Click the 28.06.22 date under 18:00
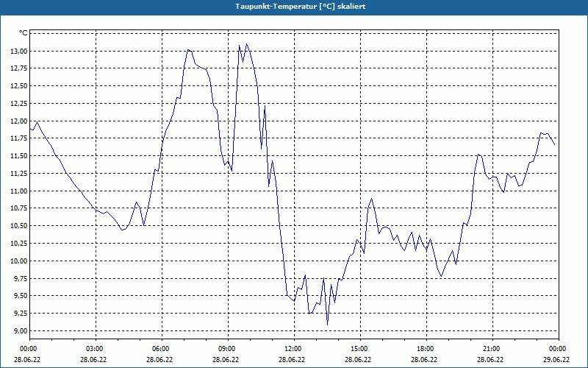Viewport: 588px width, 368px height. [424, 359]
